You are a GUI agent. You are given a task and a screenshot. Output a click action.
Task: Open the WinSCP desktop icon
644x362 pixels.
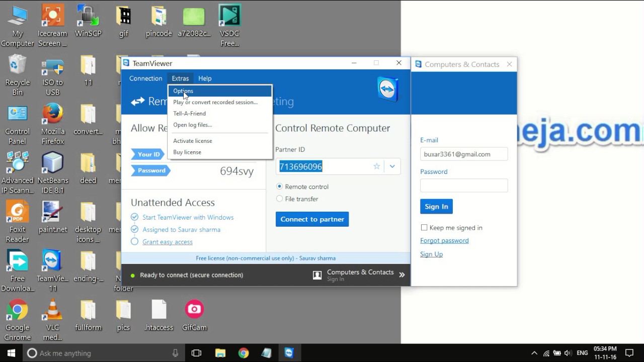coord(88,22)
